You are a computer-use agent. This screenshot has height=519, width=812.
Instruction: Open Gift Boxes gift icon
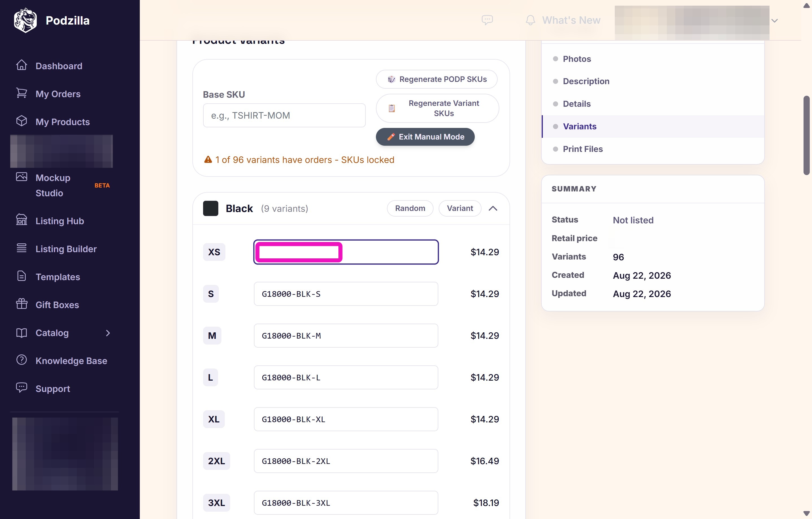(21, 304)
